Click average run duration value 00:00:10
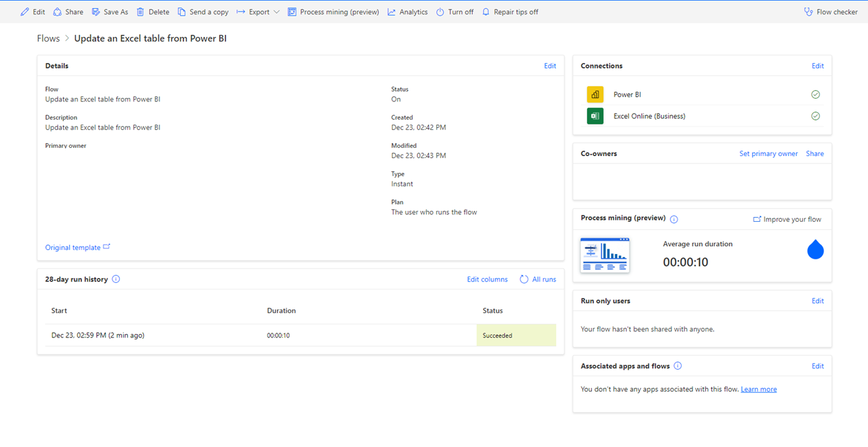 686,262
